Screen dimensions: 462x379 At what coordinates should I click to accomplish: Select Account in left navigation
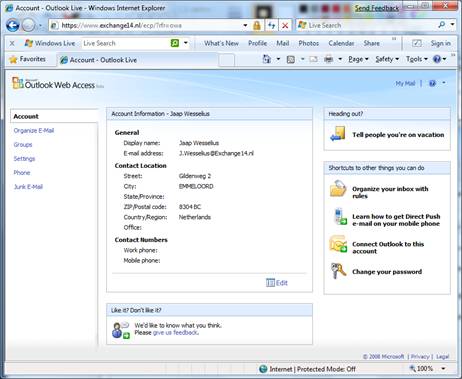(x=26, y=116)
